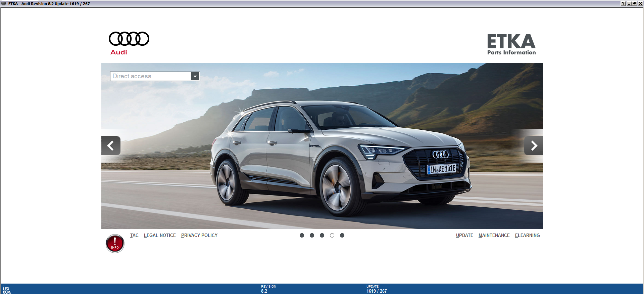The image size is (644, 294).
Task: Open the ETKA application menu icon in title bar
Action: (x=4, y=3)
